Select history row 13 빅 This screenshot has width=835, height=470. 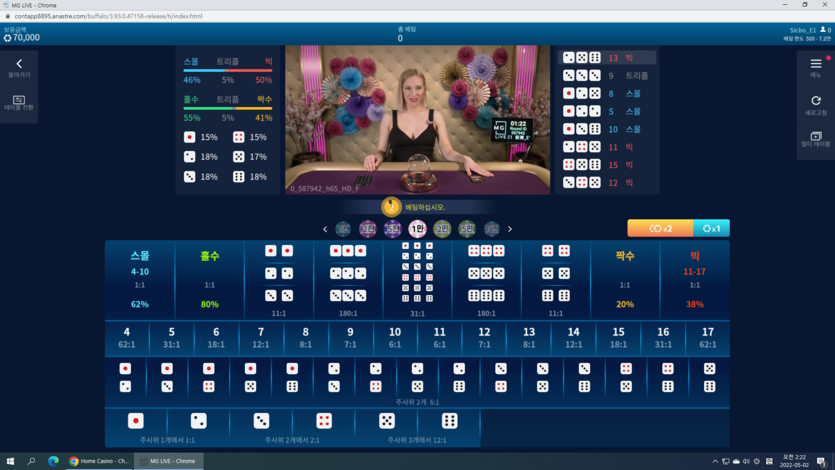point(607,57)
